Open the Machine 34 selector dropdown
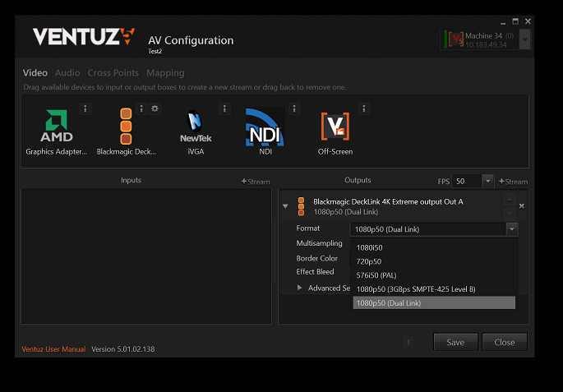The height and width of the screenshot is (392, 563). click(525, 39)
